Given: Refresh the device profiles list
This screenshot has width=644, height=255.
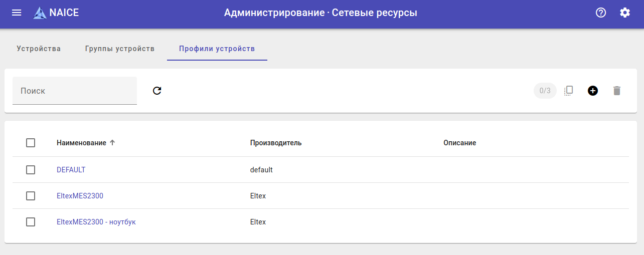Looking at the screenshot, I should pyautogui.click(x=157, y=91).
